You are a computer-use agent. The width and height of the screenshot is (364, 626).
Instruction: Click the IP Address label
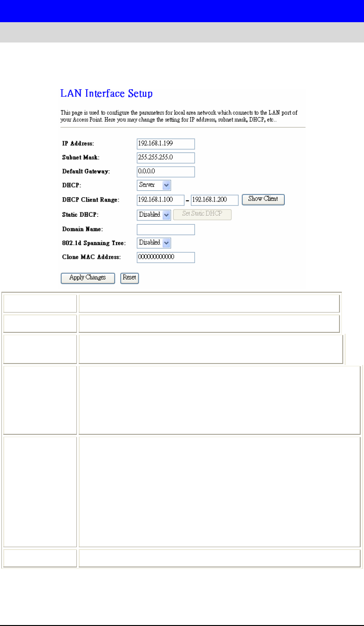tap(78, 144)
